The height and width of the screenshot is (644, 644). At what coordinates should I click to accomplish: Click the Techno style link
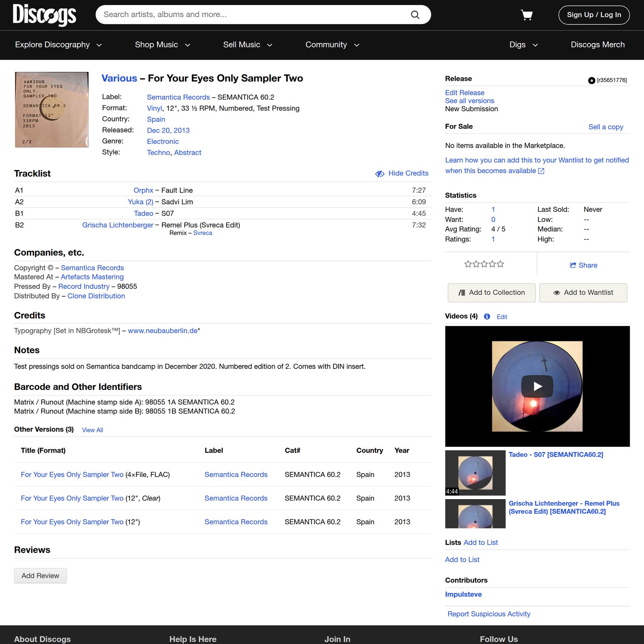pyautogui.click(x=158, y=153)
